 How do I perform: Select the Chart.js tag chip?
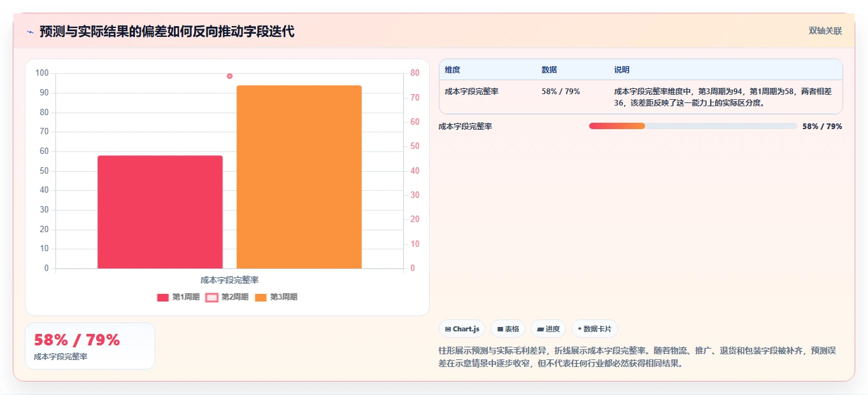(462, 329)
